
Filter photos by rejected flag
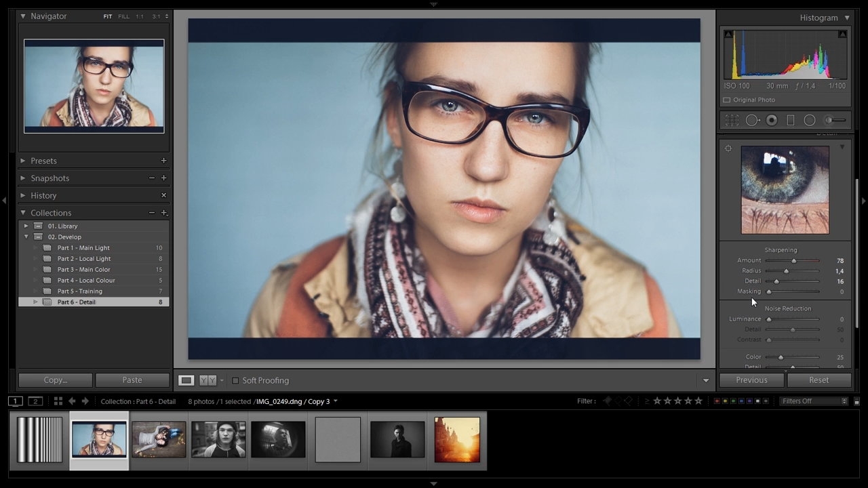(x=629, y=401)
